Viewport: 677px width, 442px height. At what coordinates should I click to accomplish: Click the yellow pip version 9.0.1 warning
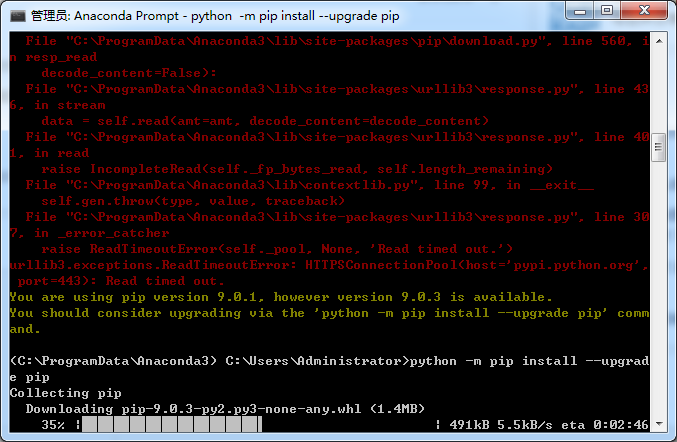[x=281, y=297]
